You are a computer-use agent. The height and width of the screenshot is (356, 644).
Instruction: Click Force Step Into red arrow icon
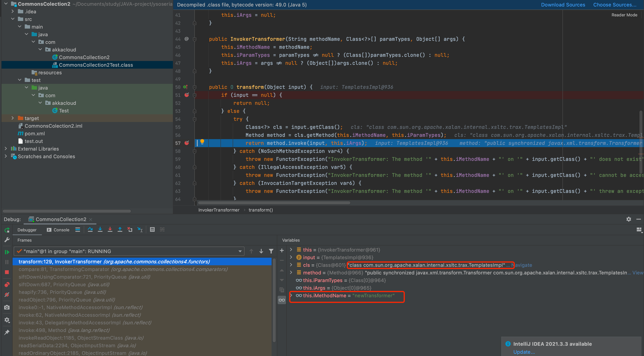(110, 229)
